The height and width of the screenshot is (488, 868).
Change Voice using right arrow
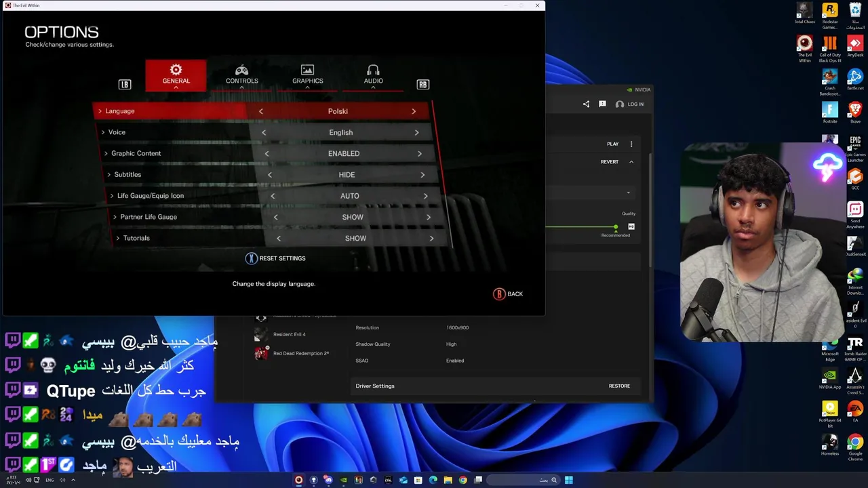pyautogui.click(x=416, y=132)
